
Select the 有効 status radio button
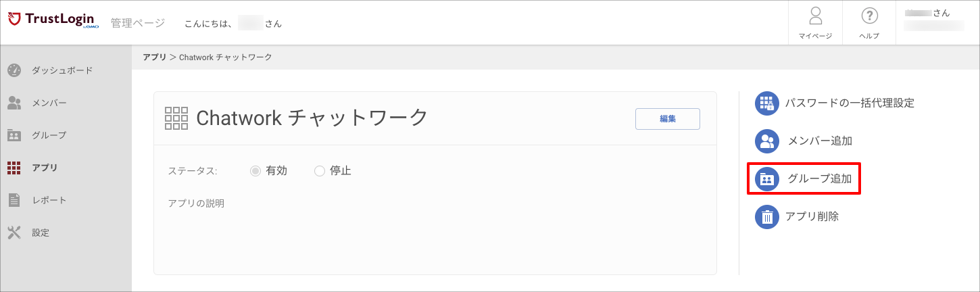pyautogui.click(x=255, y=171)
